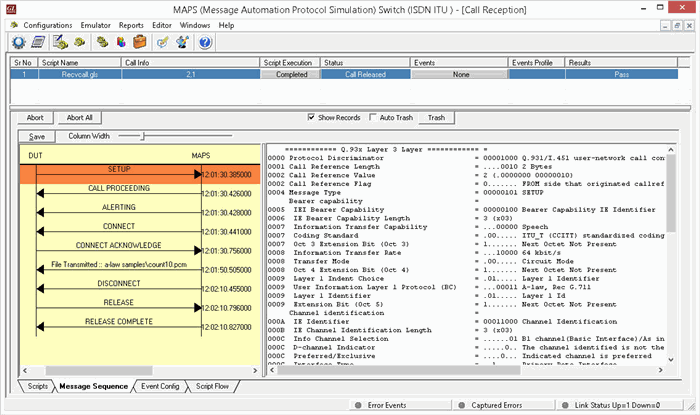Click the sequence pane scroll left arrow
This screenshot has height=415, width=700.
coord(25,370)
